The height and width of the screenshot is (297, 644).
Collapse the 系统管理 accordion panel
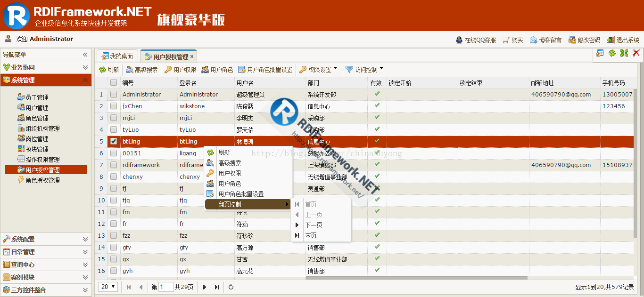pos(46,80)
